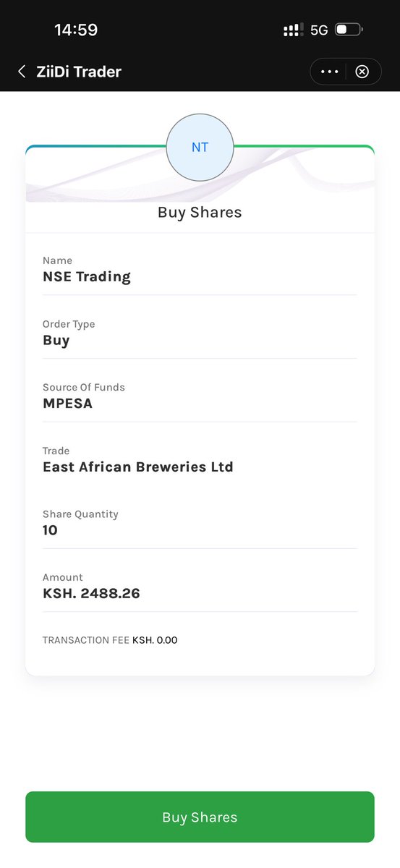Tap the Buy Shares card heading
400x868 pixels.
200,213
